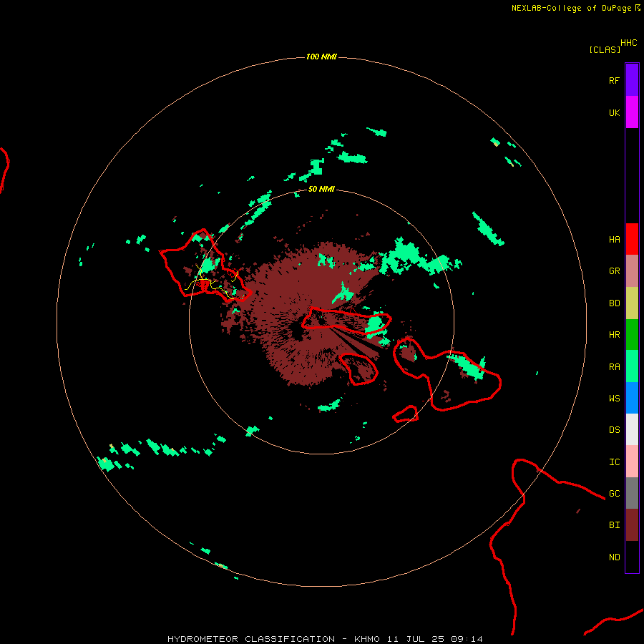Click the "09:14" timestamp text
The width and height of the screenshot is (644, 644).
click(x=467, y=639)
